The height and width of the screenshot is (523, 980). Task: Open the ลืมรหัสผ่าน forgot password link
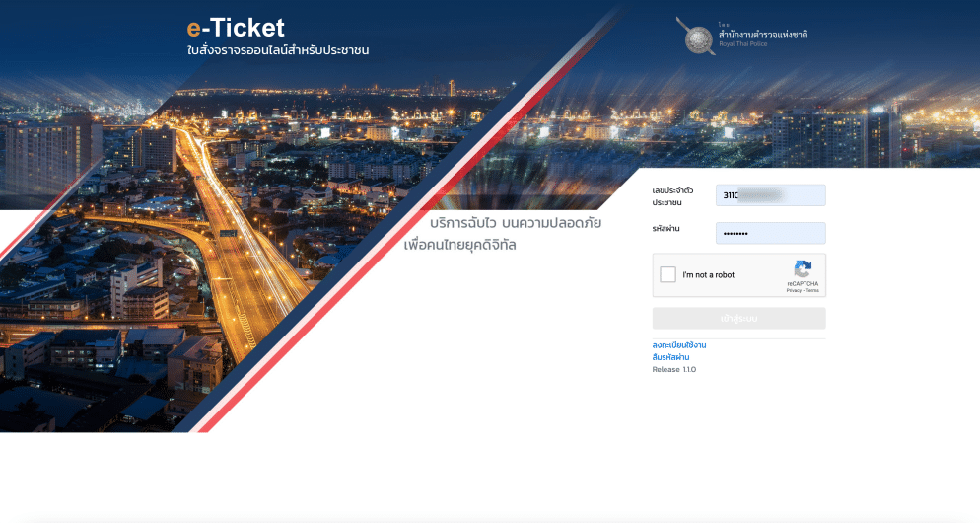click(x=670, y=357)
